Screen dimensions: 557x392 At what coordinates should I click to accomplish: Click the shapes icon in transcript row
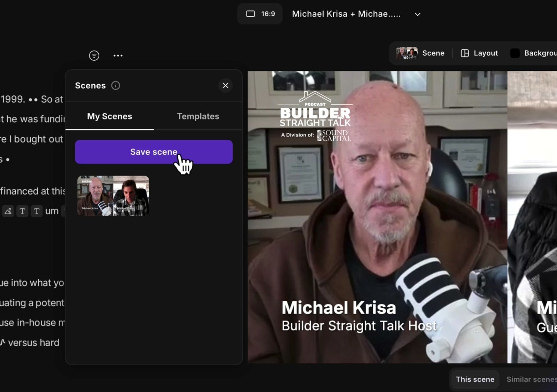pos(8,211)
